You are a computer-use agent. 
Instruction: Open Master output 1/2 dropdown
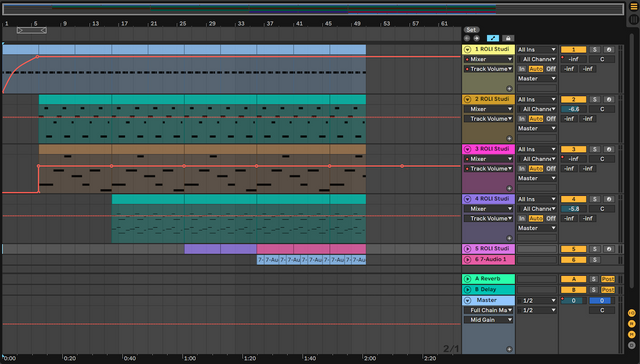pyautogui.click(x=537, y=310)
